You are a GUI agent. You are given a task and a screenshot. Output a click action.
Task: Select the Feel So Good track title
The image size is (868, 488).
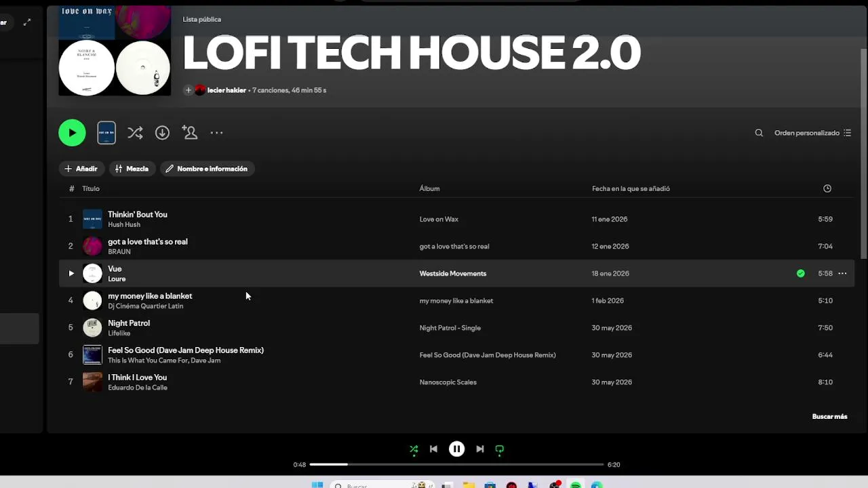(186, 350)
